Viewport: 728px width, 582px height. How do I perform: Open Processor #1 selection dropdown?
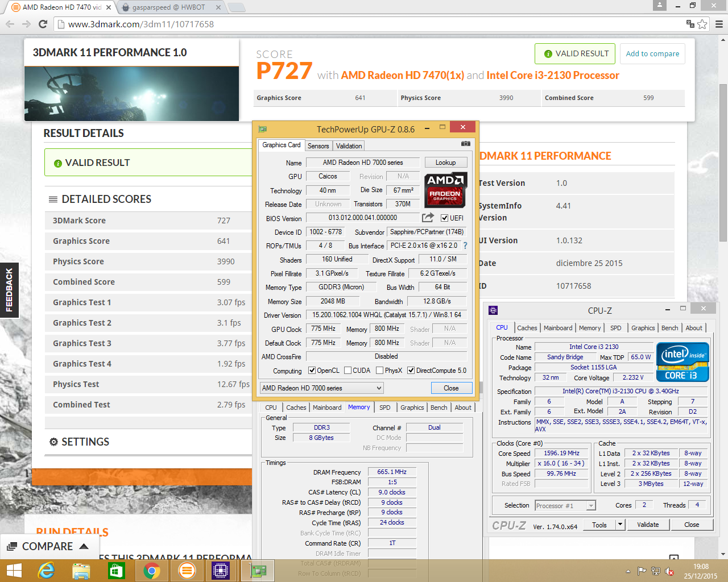coord(565,505)
